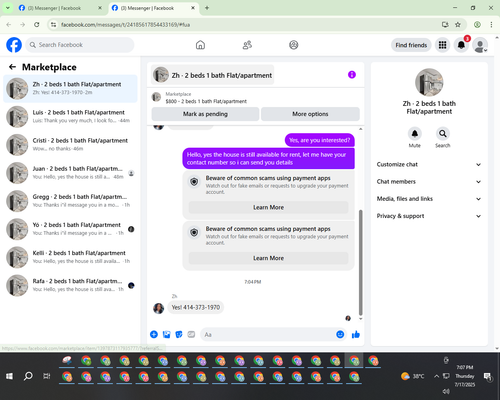Close the active Messenger browser tab
The image size is (500, 400).
[193, 8]
